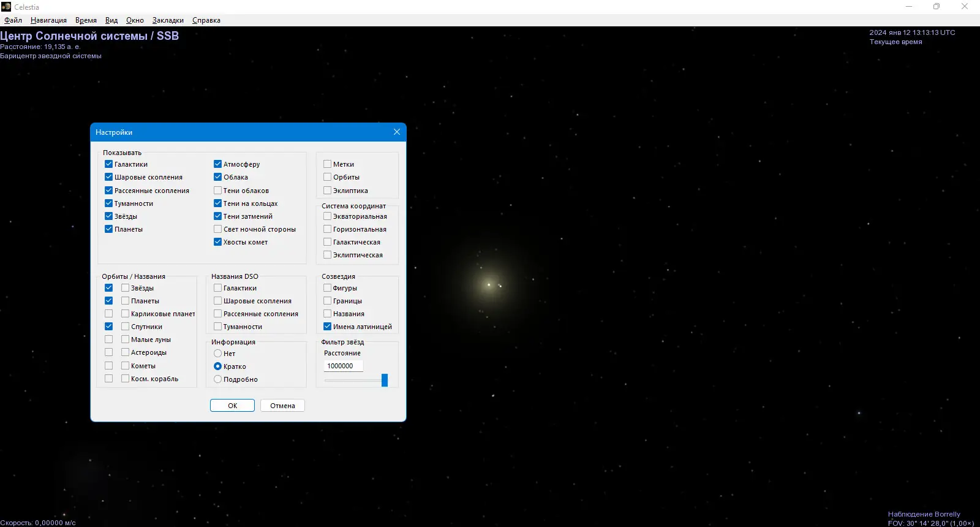980x527 pixels.
Task: Uncheck the Хвосты комет option
Action: coord(217,242)
